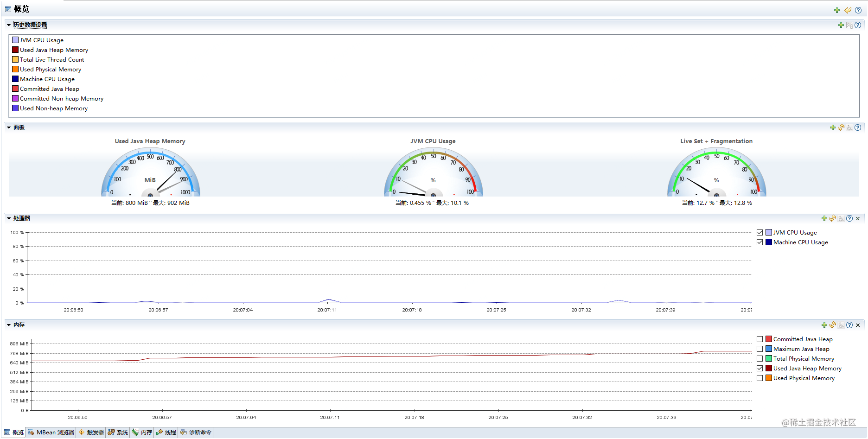Open help for the 内存 section
The height and width of the screenshot is (439, 868).
tap(849, 325)
